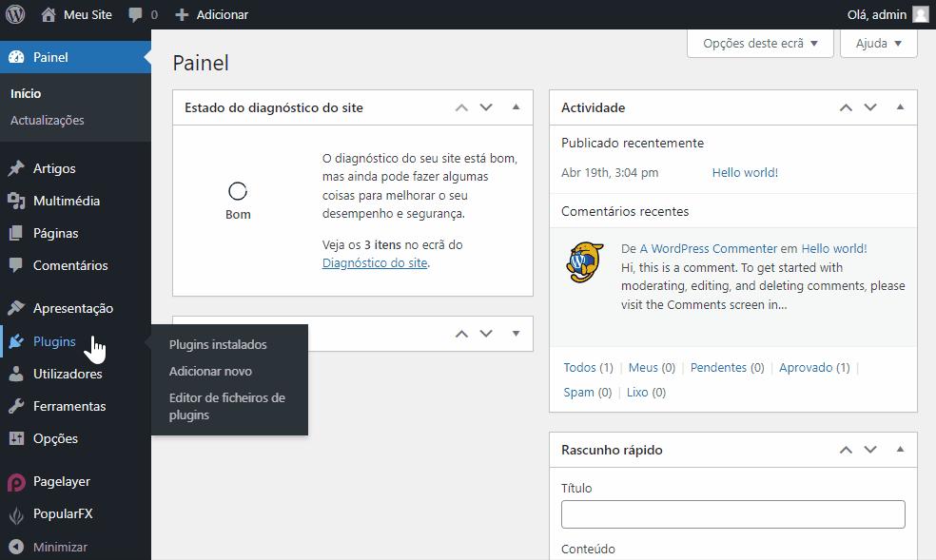Focus the Título input field
The width and height of the screenshot is (936, 560).
point(733,514)
